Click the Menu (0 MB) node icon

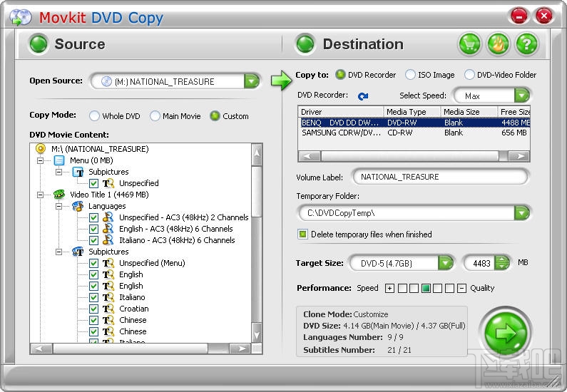click(x=59, y=160)
